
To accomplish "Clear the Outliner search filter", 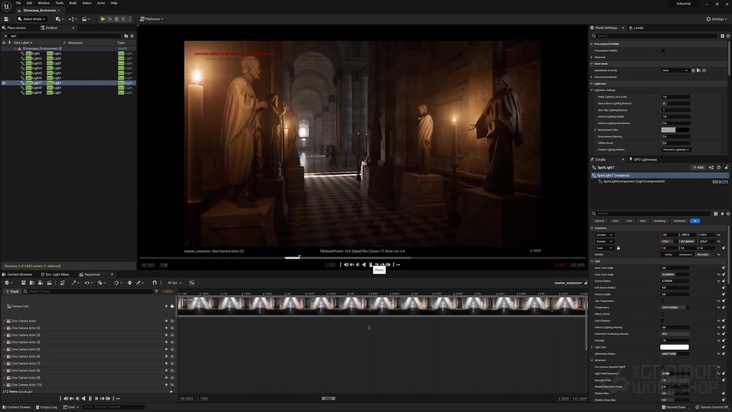I will point(6,36).
